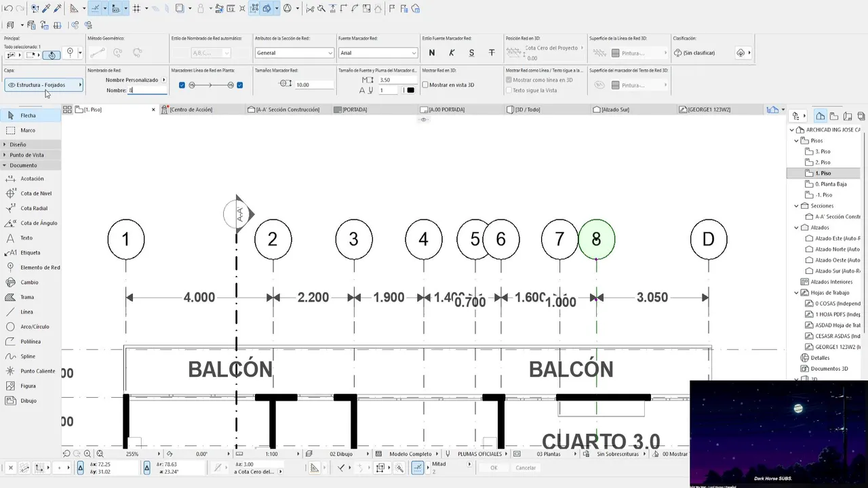This screenshot has width=868, height=488.
Task: Switch to PORTADA tab
Action: (x=356, y=109)
